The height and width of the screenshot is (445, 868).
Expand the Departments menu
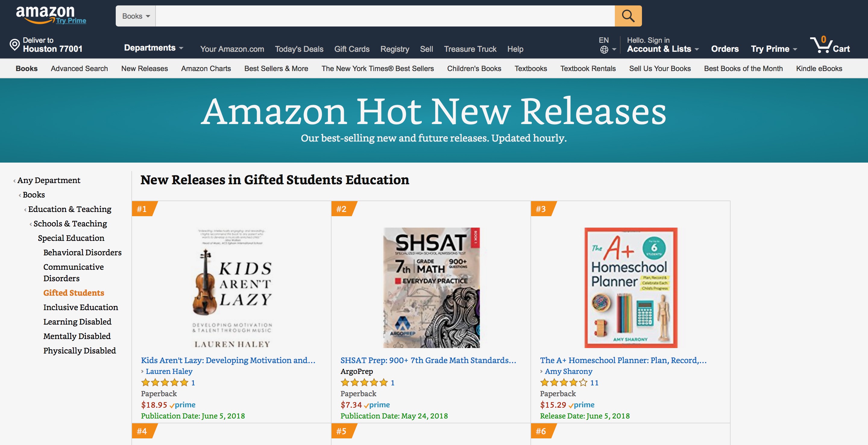coord(153,48)
